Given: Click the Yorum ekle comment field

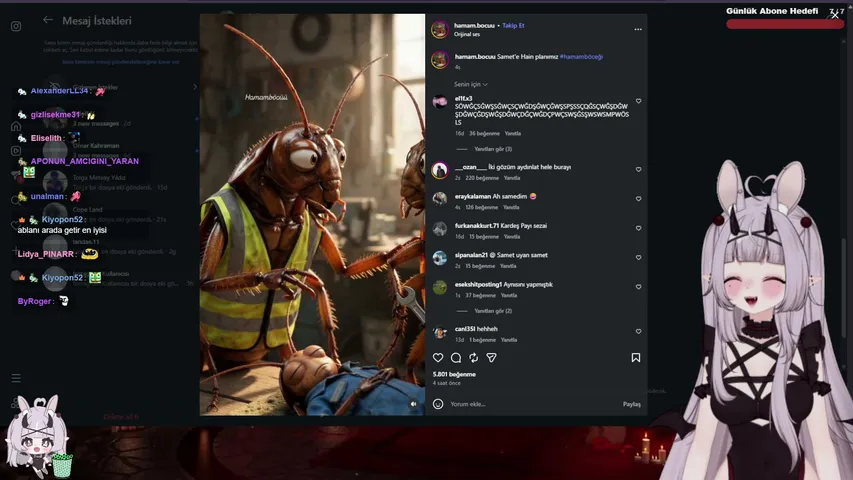Looking at the screenshot, I should coord(533,404).
